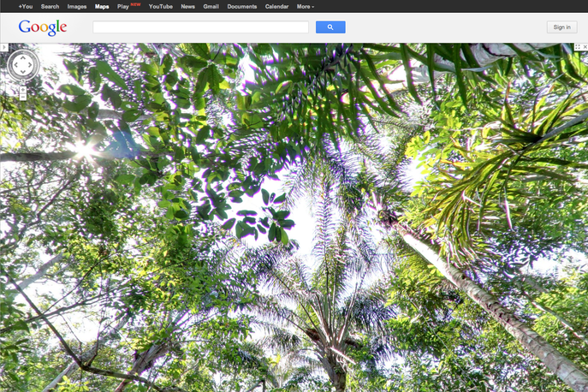Click the blue search magnifier button

[x=330, y=27]
